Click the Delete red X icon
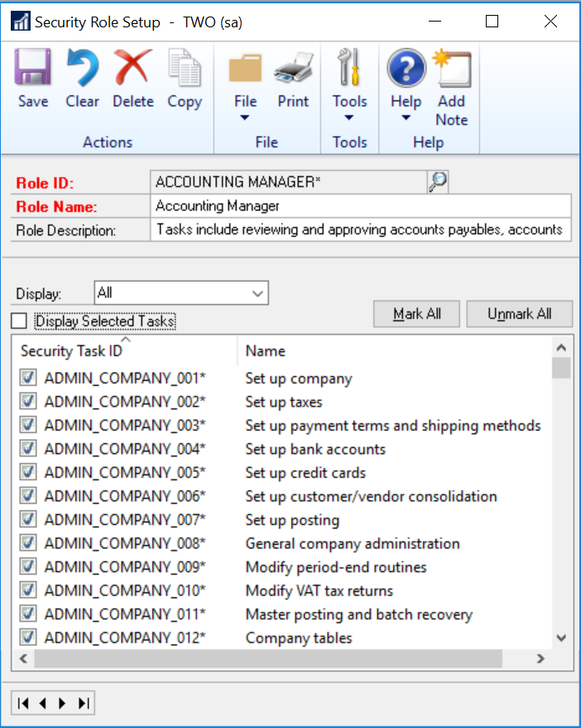 click(x=133, y=67)
